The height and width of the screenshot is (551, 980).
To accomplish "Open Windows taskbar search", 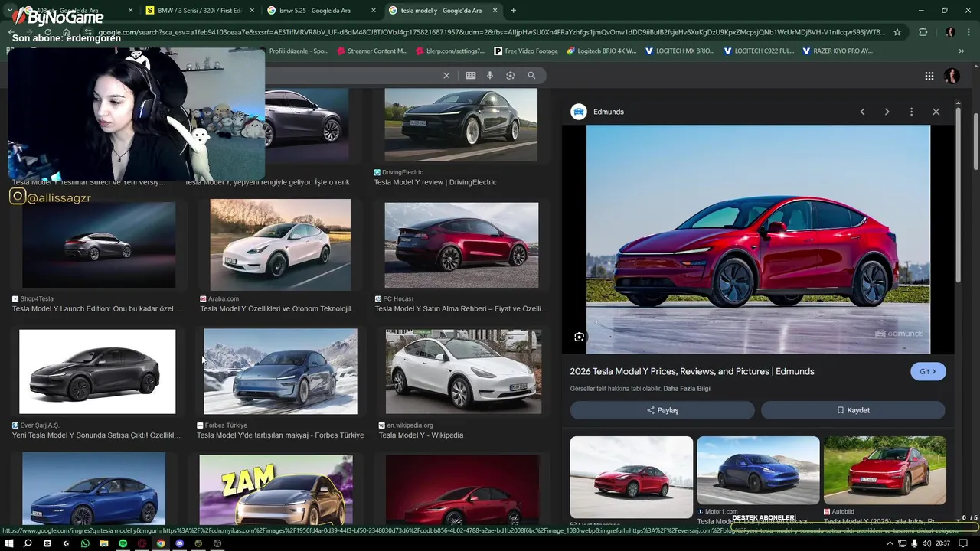I will coord(28,543).
